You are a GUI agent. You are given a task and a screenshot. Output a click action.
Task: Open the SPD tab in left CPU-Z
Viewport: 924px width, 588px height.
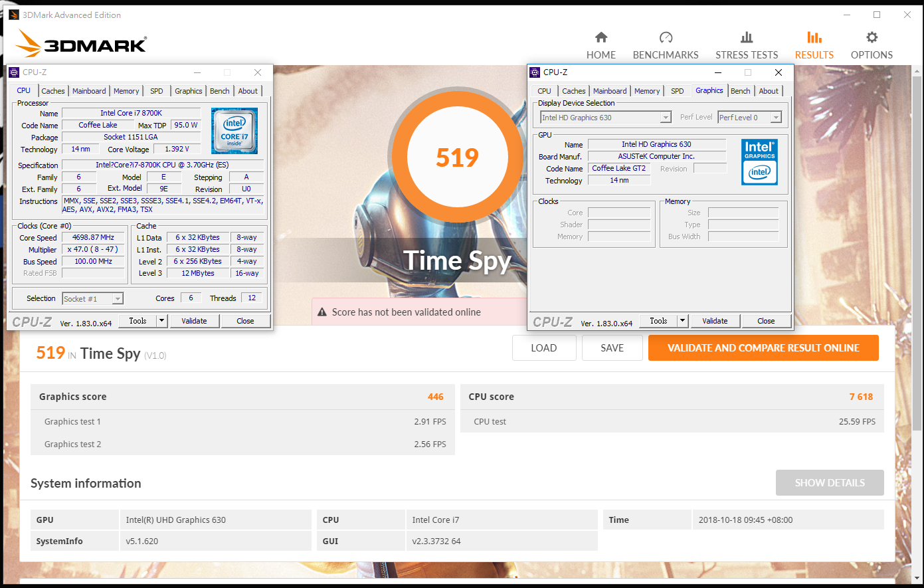click(157, 91)
